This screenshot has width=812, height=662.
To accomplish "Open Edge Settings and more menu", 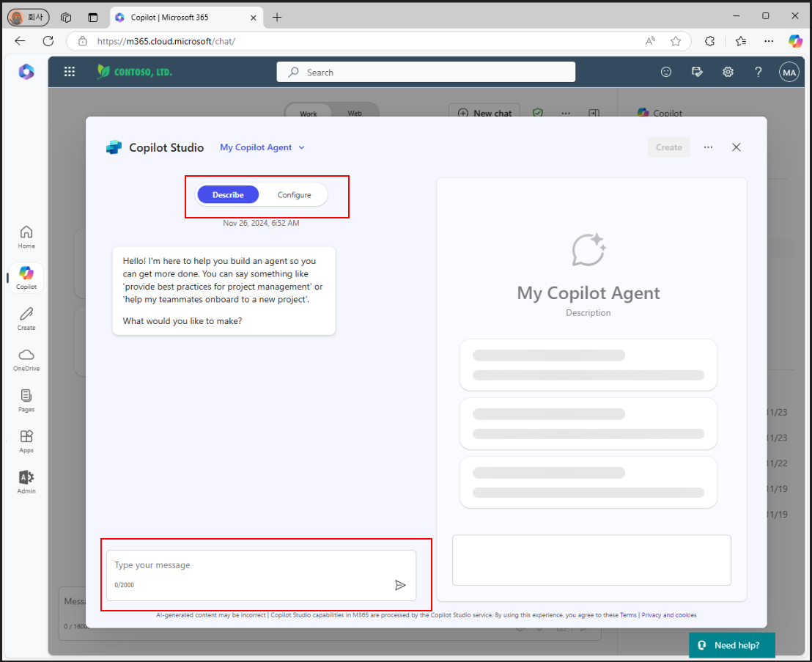I will click(x=769, y=41).
